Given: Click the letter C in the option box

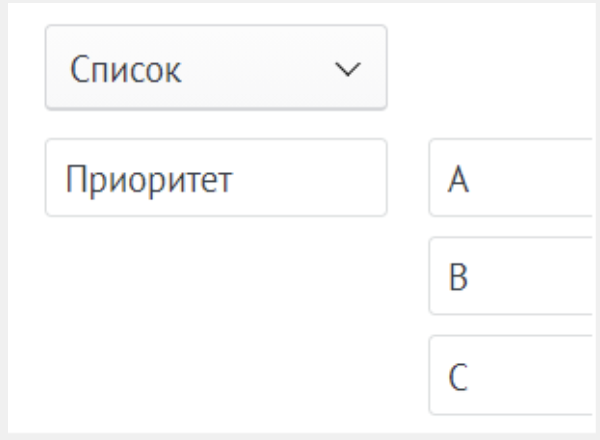Looking at the screenshot, I should [x=459, y=376].
